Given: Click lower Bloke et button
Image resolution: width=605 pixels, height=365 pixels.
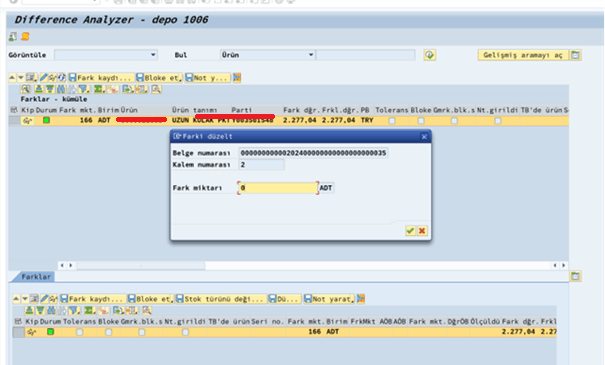Looking at the screenshot, I should pos(151,299).
